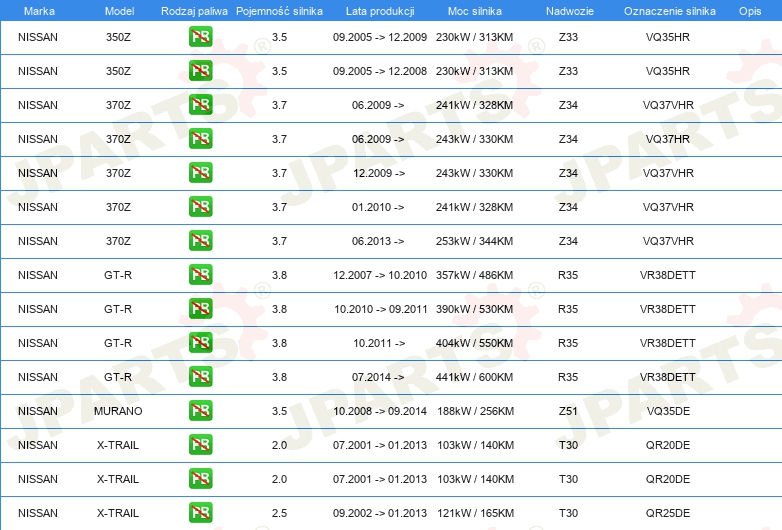Click fuel icon in 370Z 12.2009 row
The image size is (782, 530).
200,173
